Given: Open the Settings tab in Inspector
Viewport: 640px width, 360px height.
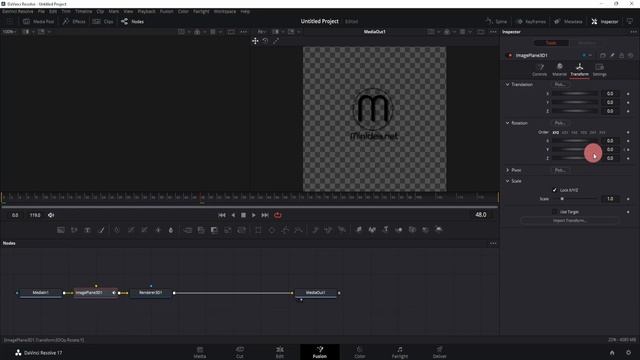Looking at the screenshot, I should pyautogui.click(x=600, y=69).
